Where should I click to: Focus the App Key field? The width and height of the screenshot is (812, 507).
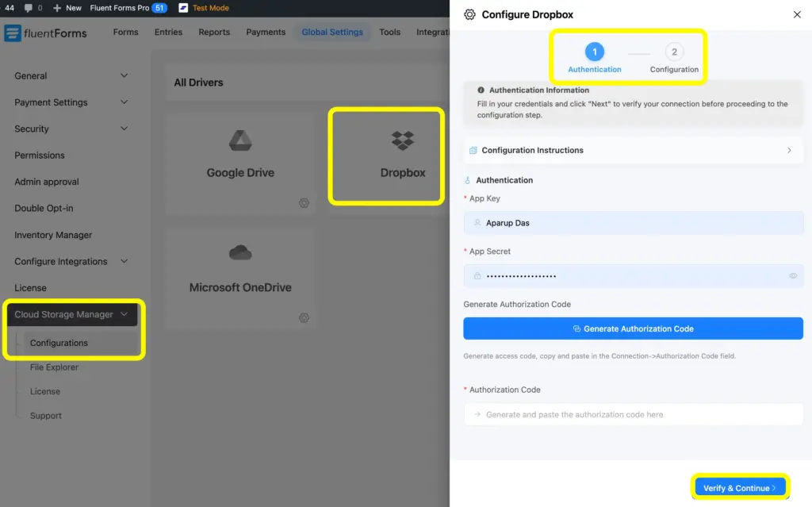(634, 223)
